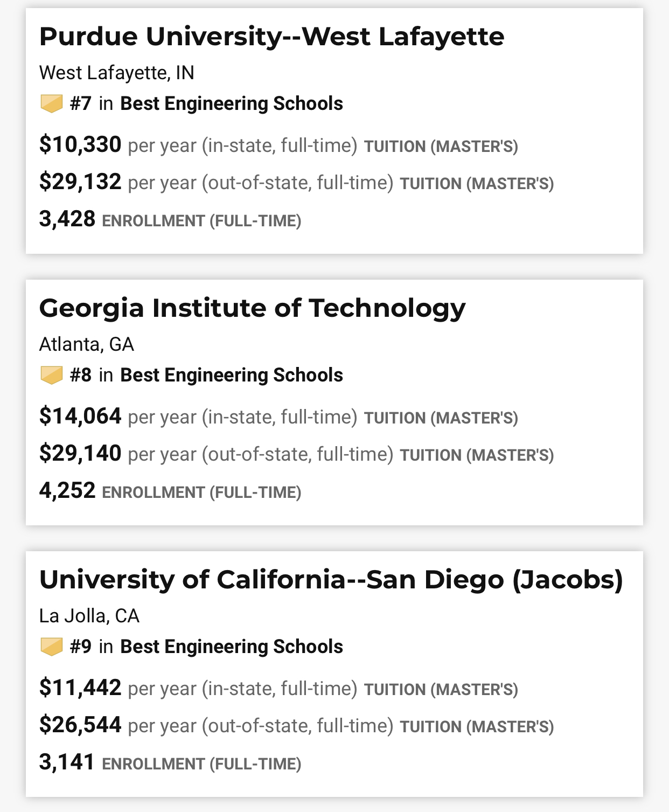Click UC San Diego's Best Engineering Schools link
Screen dimensions: 669x812
(x=231, y=647)
